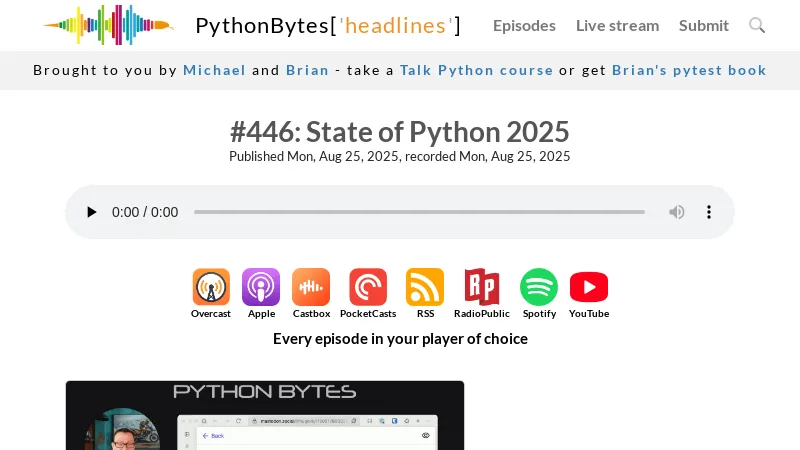Open the Spotify player icon
Screen dimensions: 800x450
pos(539,288)
